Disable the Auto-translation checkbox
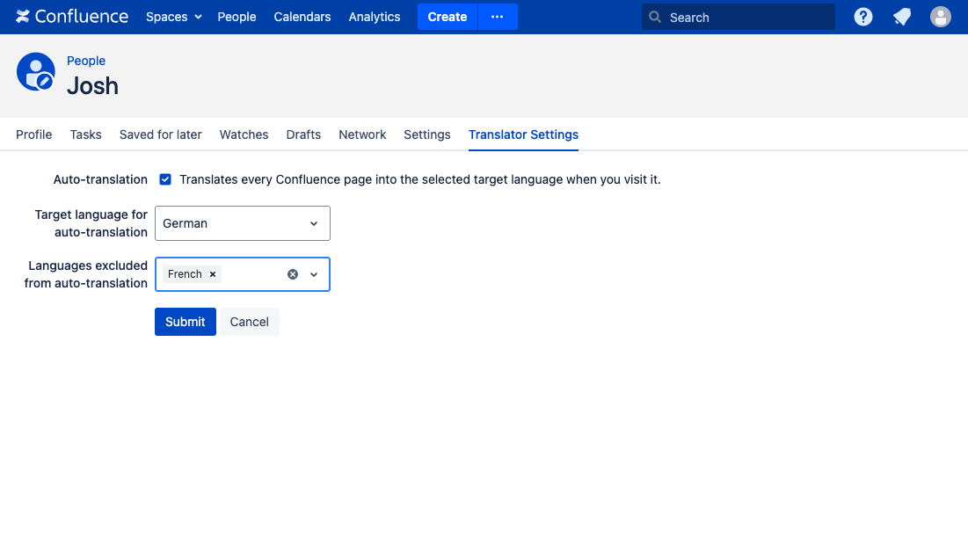The height and width of the screenshot is (560, 968). 165,179
